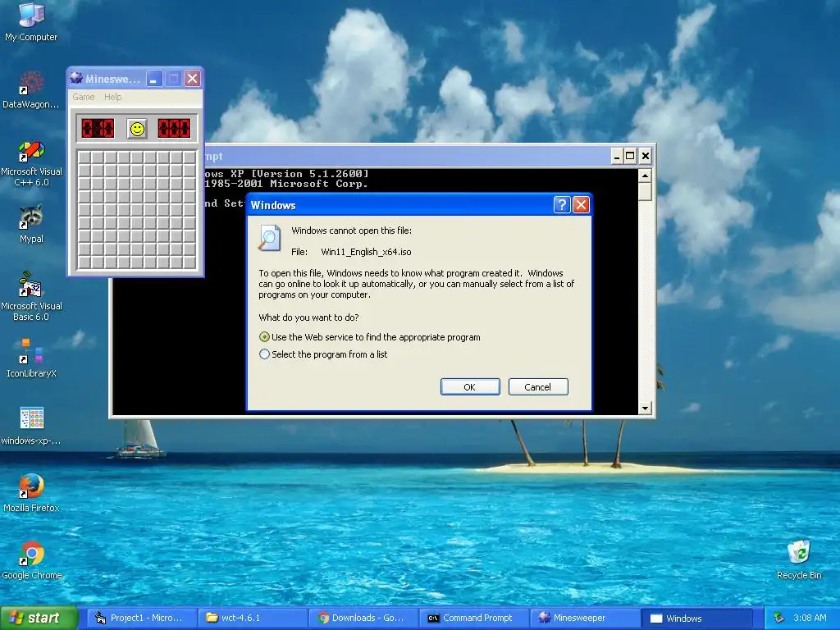Image resolution: width=840 pixels, height=630 pixels.
Task: Click the Minesweeper smiley face button
Action: click(137, 129)
